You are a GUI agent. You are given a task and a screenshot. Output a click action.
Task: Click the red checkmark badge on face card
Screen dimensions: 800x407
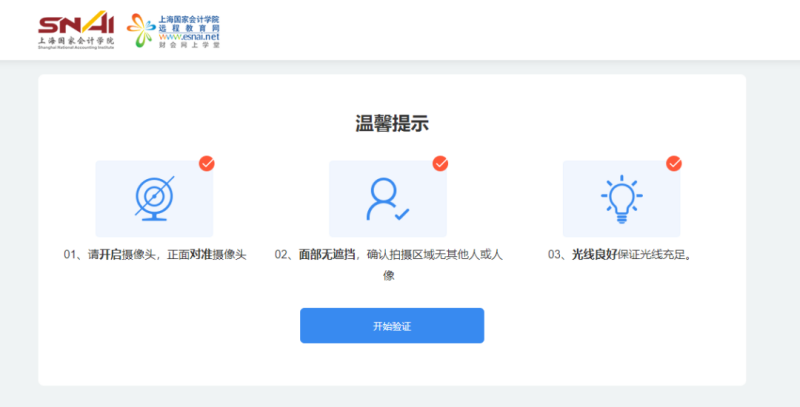[440, 163]
